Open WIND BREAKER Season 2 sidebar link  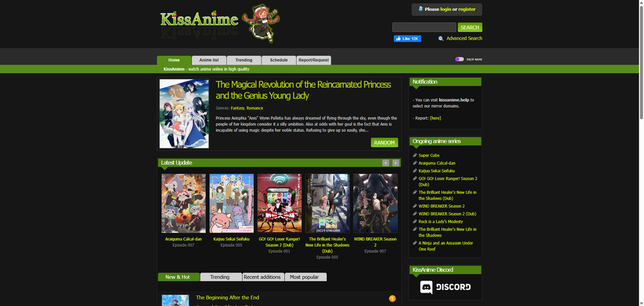(x=441, y=206)
